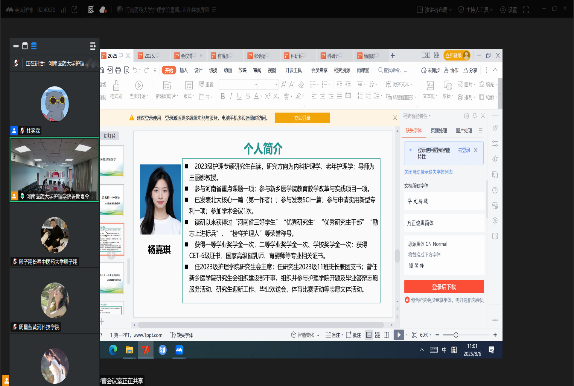Click the WPS Office taskbar icon
This screenshot has height=386, width=574.
(x=146, y=350)
